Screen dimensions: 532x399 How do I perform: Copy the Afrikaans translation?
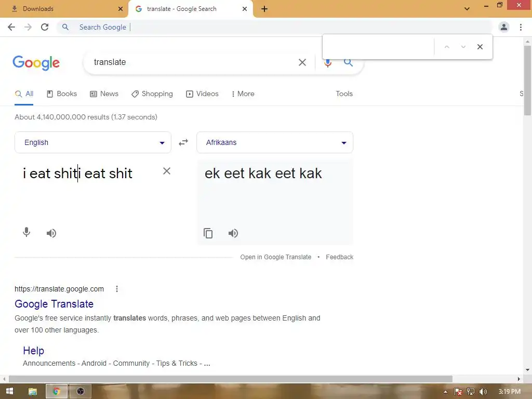(x=208, y=233)
